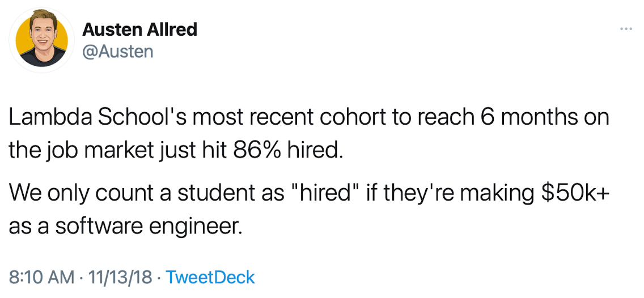Open the Austen Allred display name link
The image size is (644, 298).
139,29
